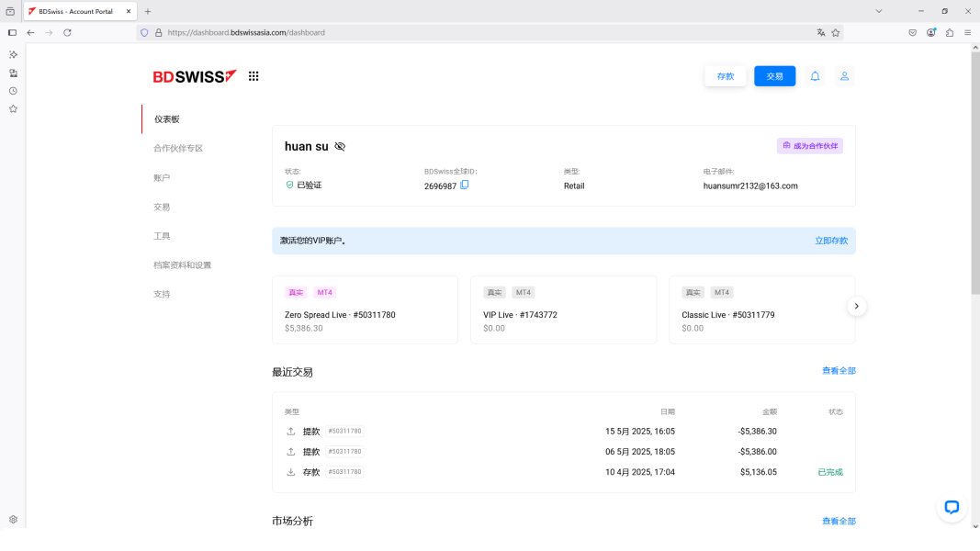Select 合作伙伴专区 in the sidebar
The image size is (980, 551).
[x=178, y=148]
